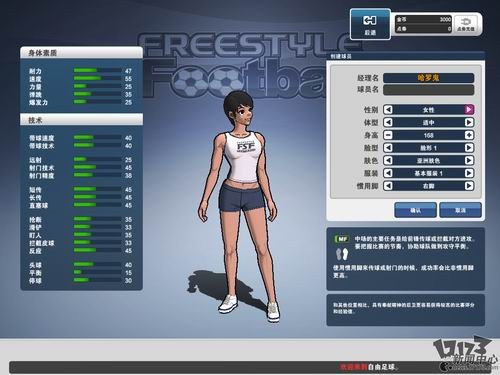This screenshot has width=500, height=375.
Task: Click the 右脚 preferred foot value
Action: click(428, 186)
